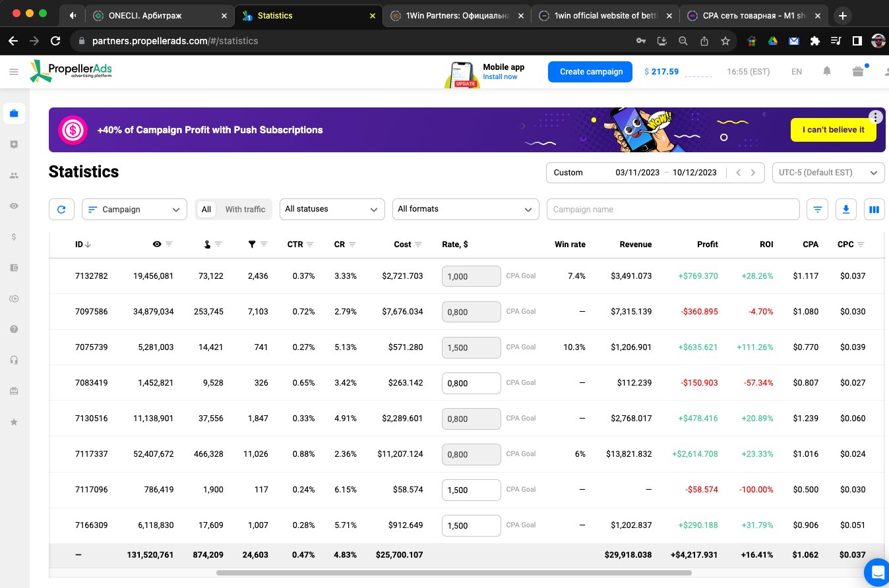This screenshot has height=588, width=889.
Task: Open the hamburger sidebar menu
Action: [14, 72]
